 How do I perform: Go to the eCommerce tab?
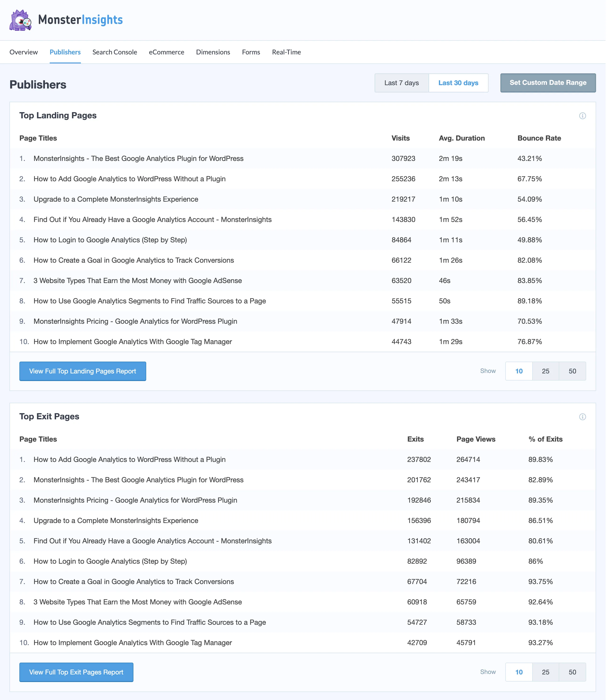[x=167, y=52]
